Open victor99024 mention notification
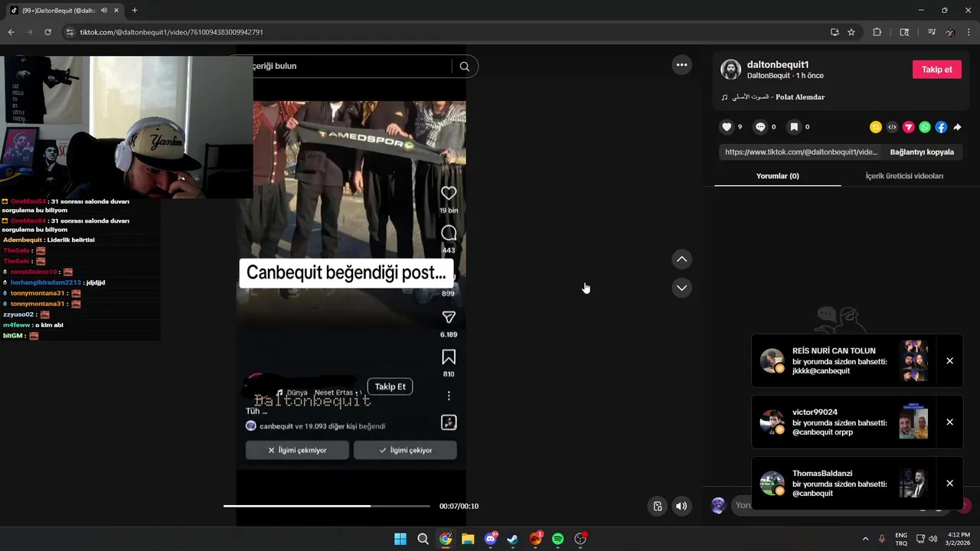The image size is (980, 551). tap(842, 422)
